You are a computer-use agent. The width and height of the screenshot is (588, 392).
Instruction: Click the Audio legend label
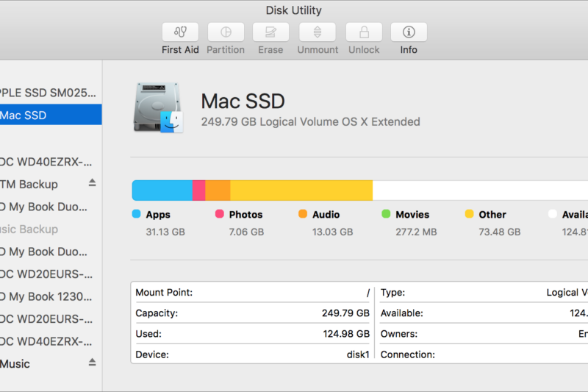[326, 215]
